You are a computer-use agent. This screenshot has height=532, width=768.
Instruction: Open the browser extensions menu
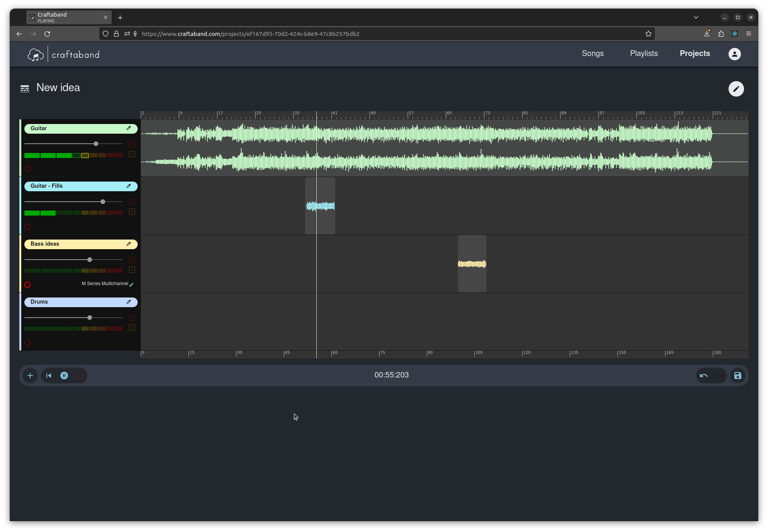(x=721, y=34)
